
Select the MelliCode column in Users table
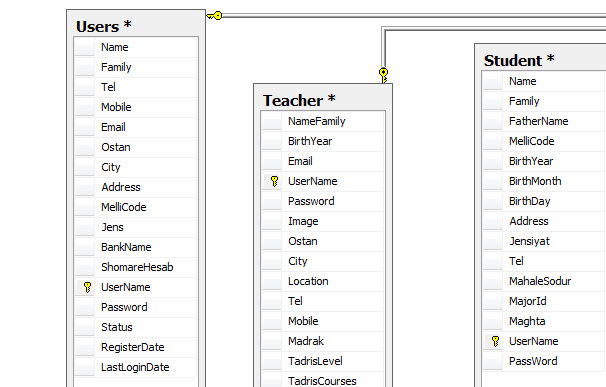click(136, 207)
